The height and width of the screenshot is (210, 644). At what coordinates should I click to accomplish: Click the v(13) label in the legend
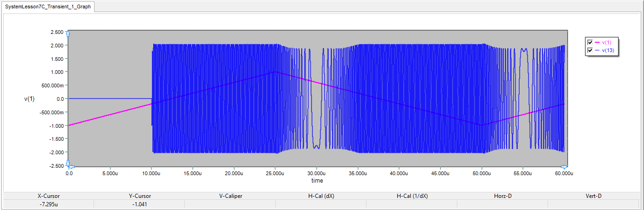(608, 50)
